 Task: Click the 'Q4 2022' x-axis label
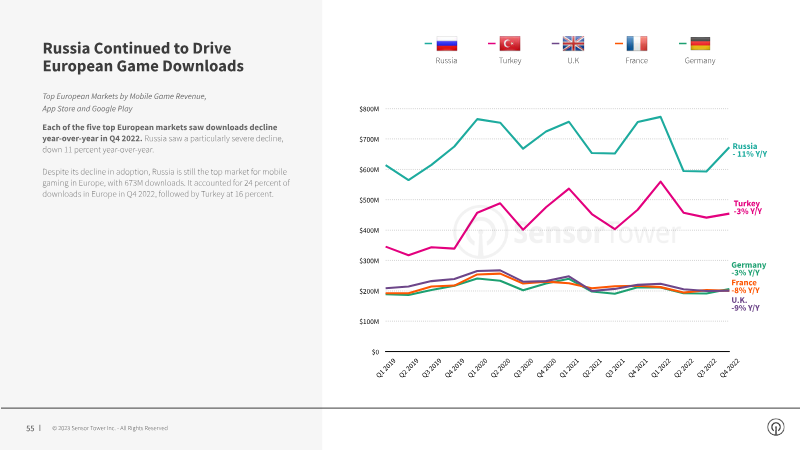coord(730,368)
